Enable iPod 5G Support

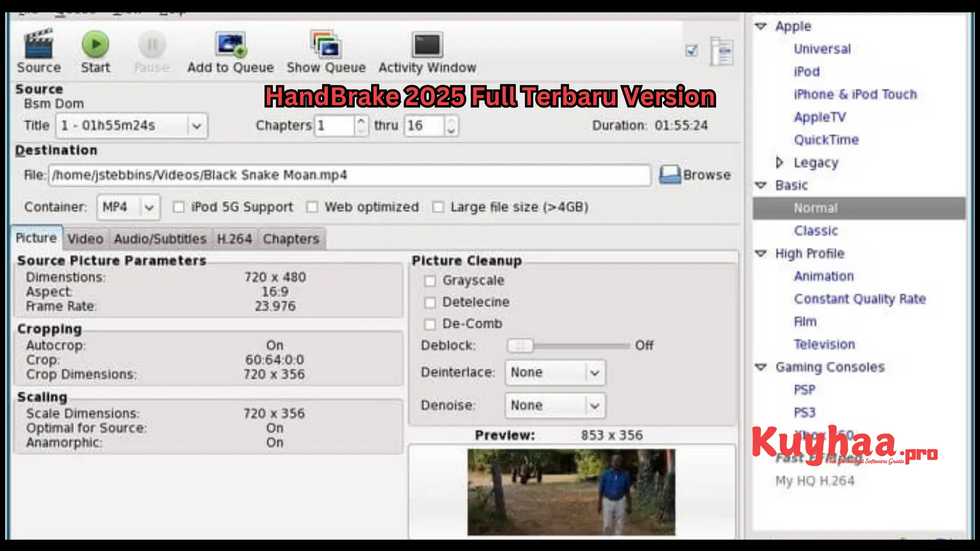coord(179,207)
